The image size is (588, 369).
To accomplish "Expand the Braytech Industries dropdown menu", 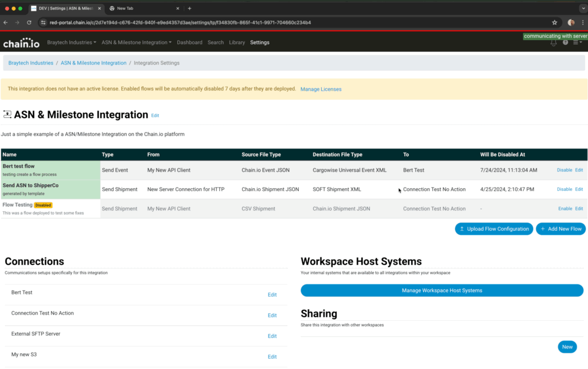I will coord(72,42).
